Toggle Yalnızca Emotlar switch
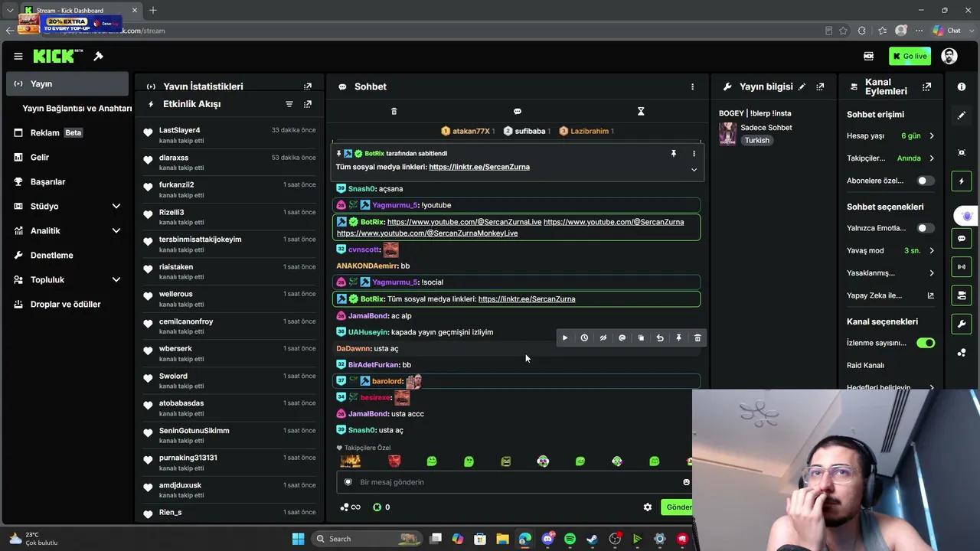The width and height of the screenshot is (980, 551). pyautogui.click(x=926, y=228)
